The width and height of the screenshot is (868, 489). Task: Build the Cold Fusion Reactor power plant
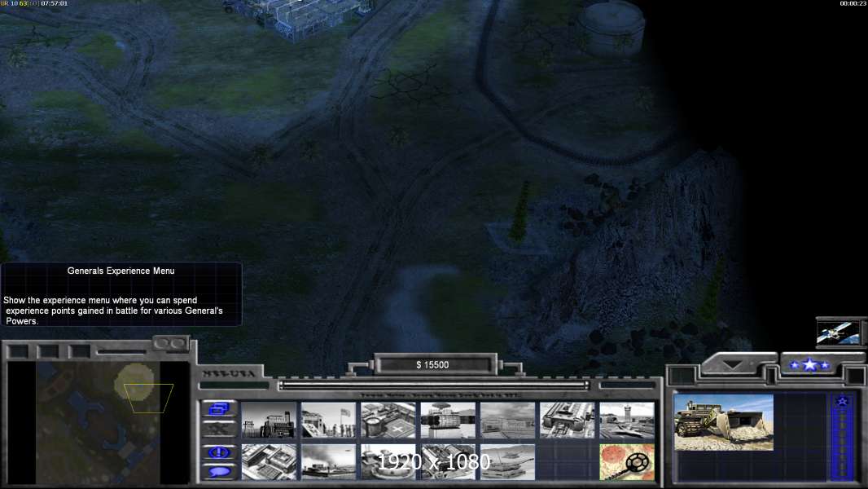(x=269, y=421)
